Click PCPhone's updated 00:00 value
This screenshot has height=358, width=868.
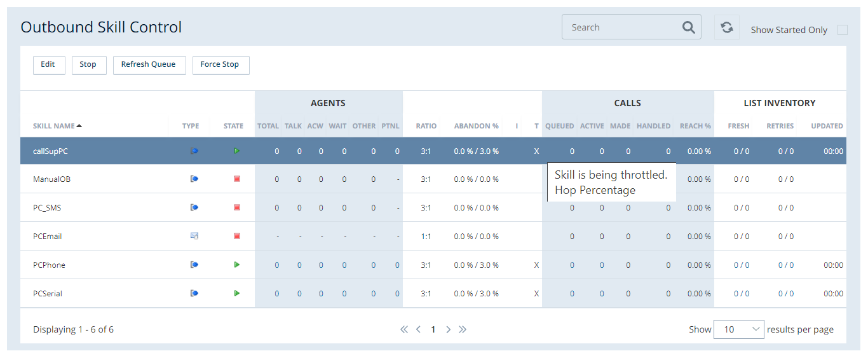(x=834, y=265)
